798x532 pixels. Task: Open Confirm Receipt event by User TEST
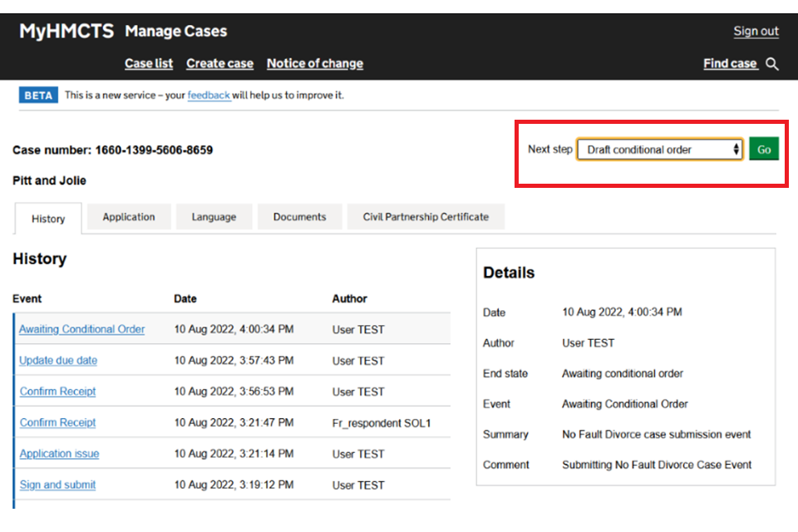pos(58,392)
